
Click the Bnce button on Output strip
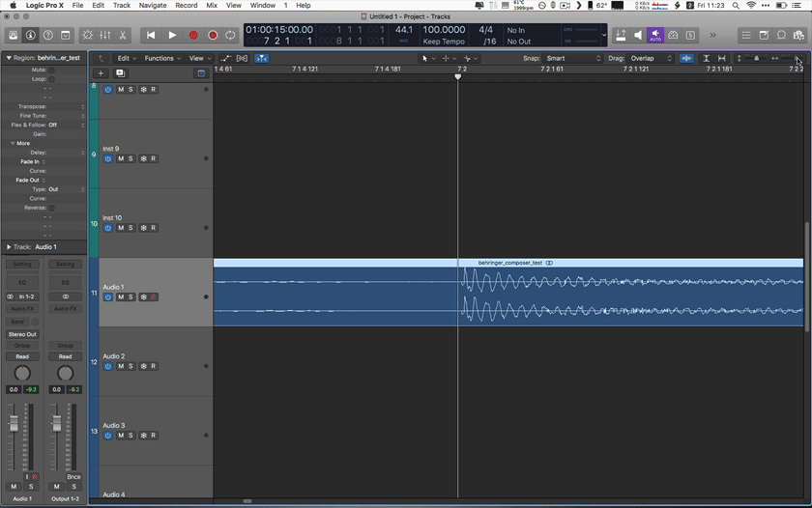coord(73,477)
